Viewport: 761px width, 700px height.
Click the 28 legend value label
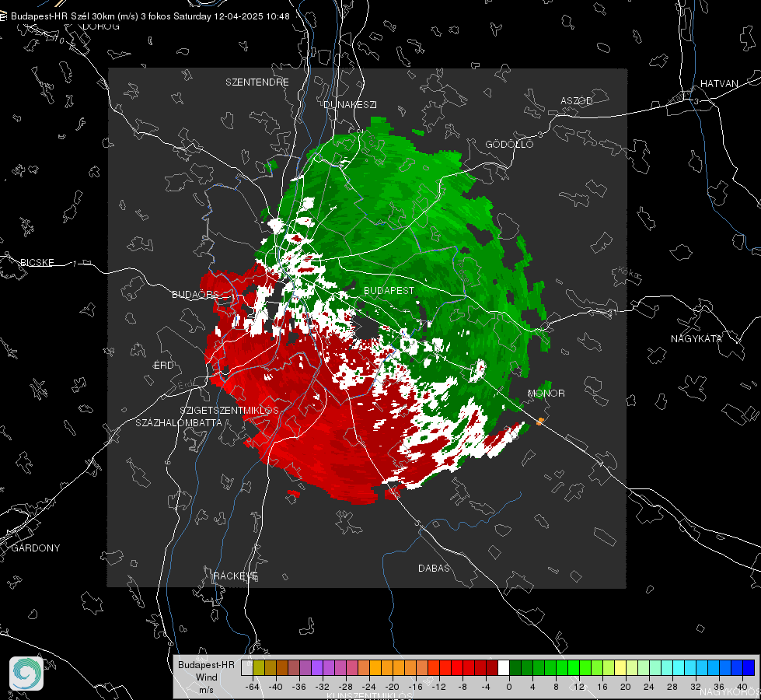pyautogui.click(x=672, y=687)
